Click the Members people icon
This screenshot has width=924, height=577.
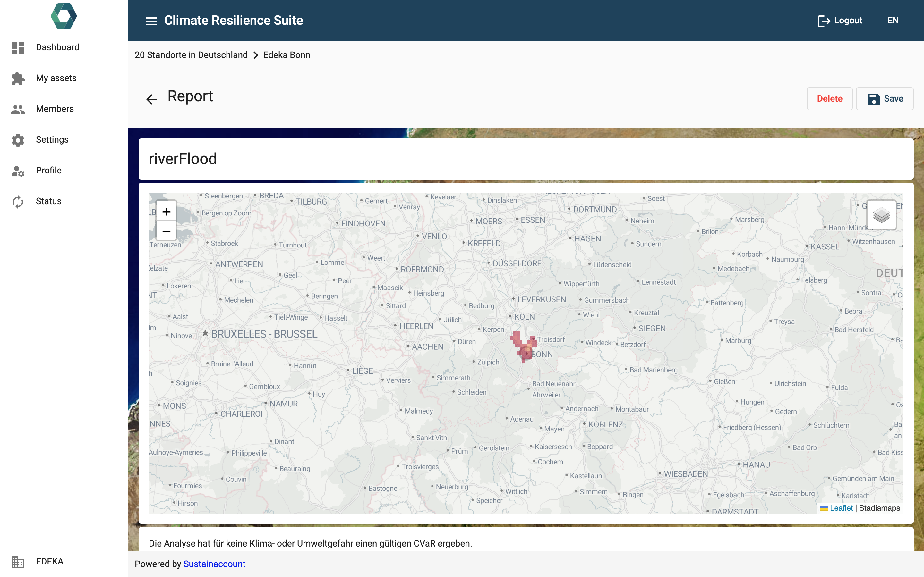point(18,109)
